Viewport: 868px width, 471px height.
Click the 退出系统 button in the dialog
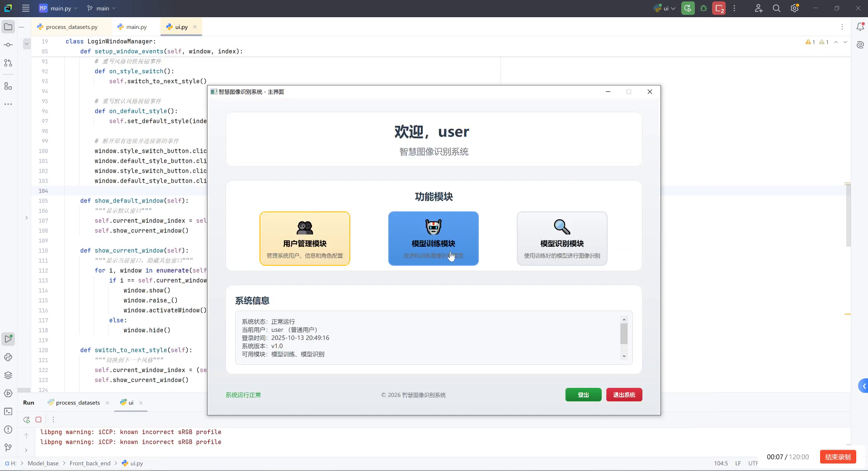pos(624,395)
